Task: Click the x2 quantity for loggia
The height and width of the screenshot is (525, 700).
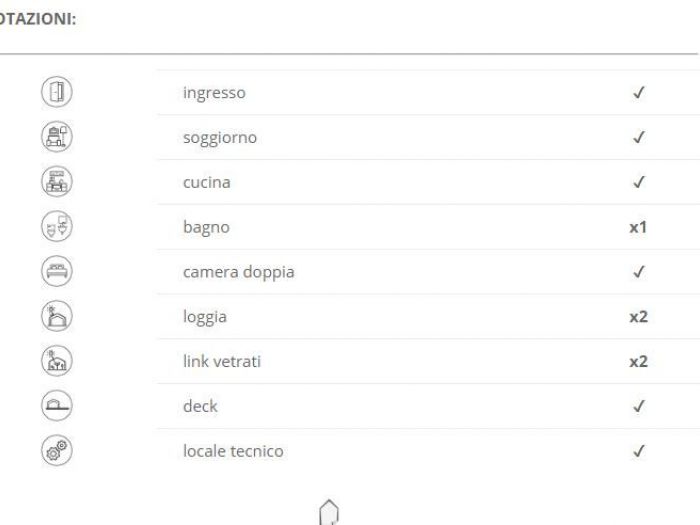Action: pos(638,317)
